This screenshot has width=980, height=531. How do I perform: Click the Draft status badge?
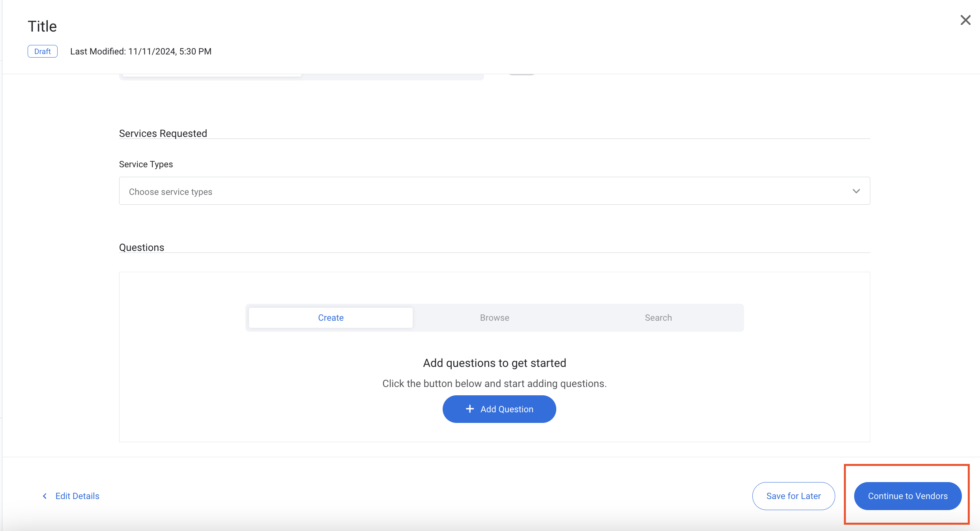43,51
